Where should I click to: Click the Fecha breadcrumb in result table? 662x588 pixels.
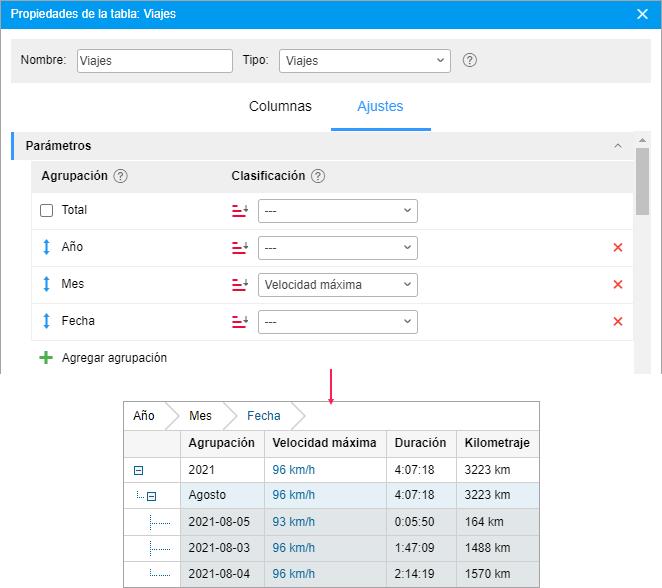click(263, 416)
